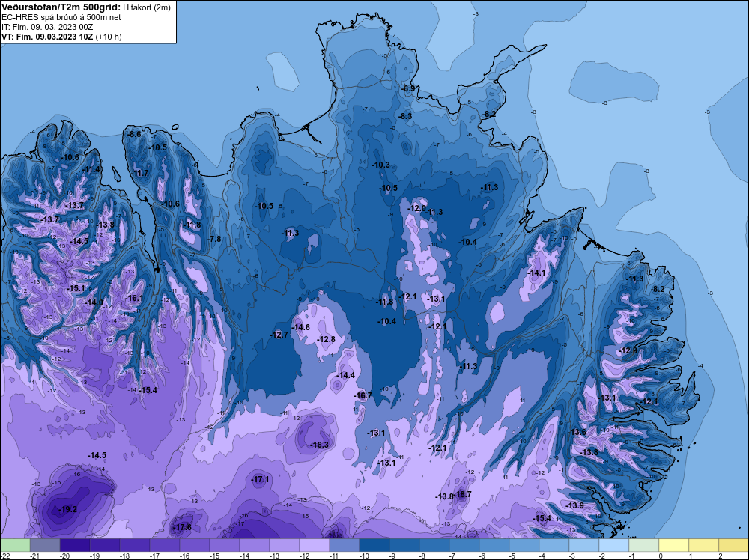The width and height of the screenshot is (749, 560).
Task: Click the legend color swatch above label -2
Action: click(614, 545)
